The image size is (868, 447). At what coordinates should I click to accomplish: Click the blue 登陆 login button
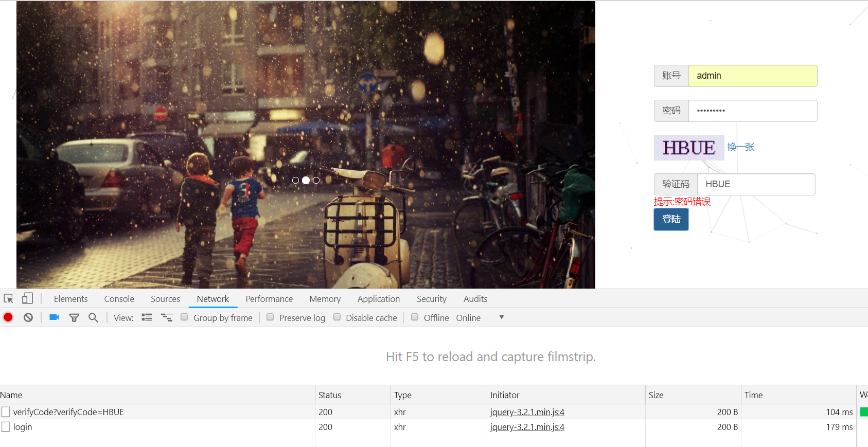click(671, 219)
